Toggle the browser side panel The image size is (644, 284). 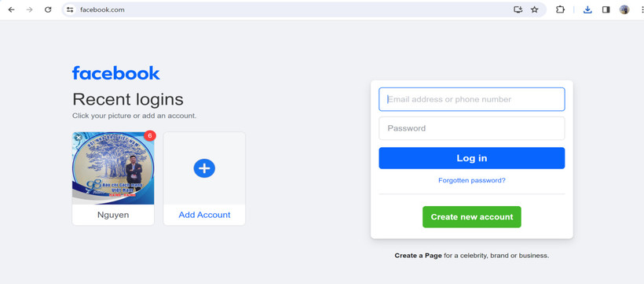606,9
